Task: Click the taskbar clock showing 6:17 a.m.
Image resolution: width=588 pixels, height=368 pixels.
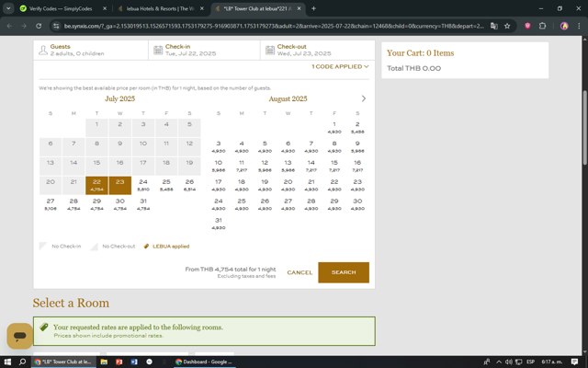Action: [x=552, y=362]
